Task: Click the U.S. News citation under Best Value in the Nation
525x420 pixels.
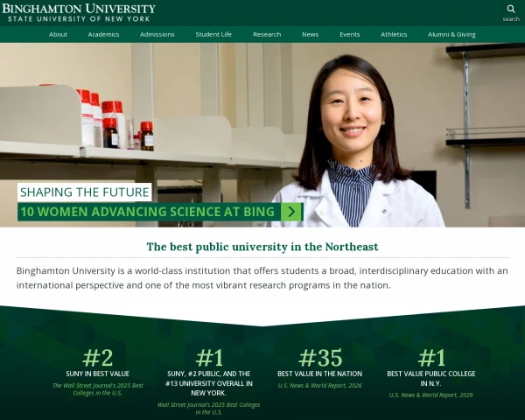Action: pos(319,386)
